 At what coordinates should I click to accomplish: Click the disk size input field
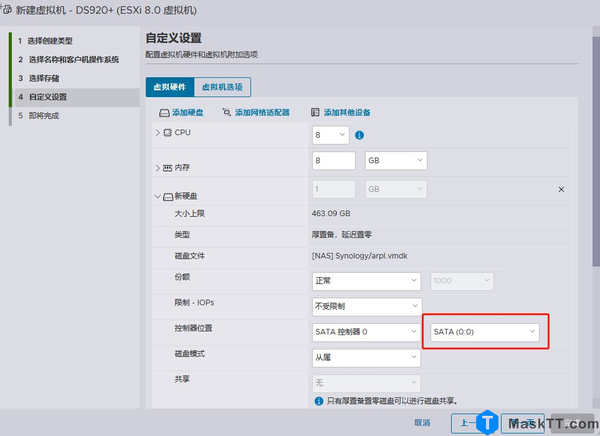(x=334, y=189)
